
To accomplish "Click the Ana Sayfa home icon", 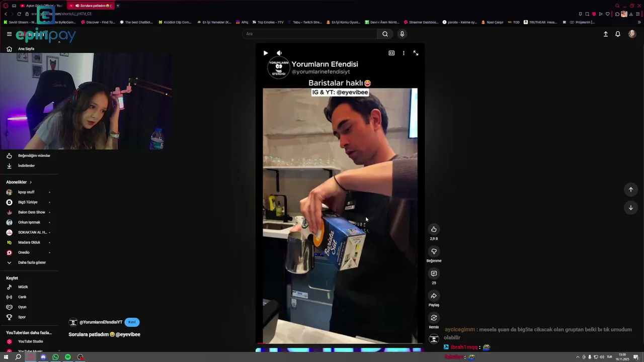I will (9, 49).
